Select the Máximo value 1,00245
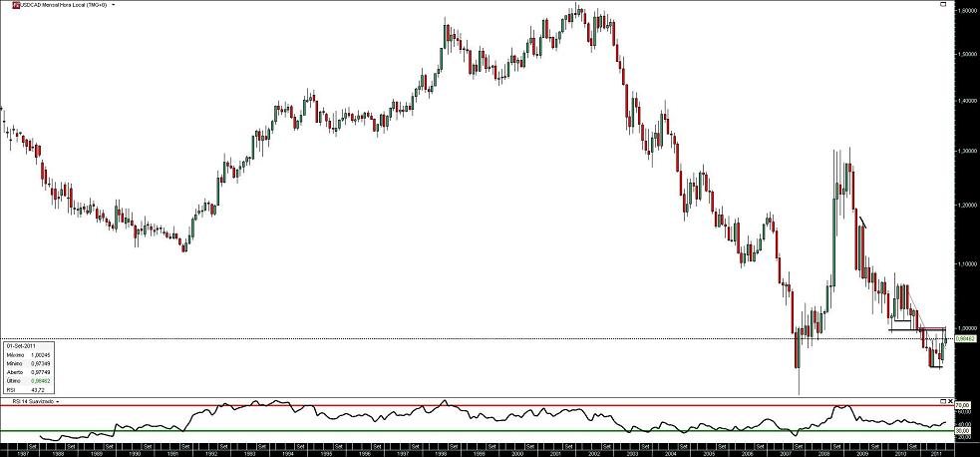Image resolution: width=980 pixels, height=457 pixels. click(42, 354)
